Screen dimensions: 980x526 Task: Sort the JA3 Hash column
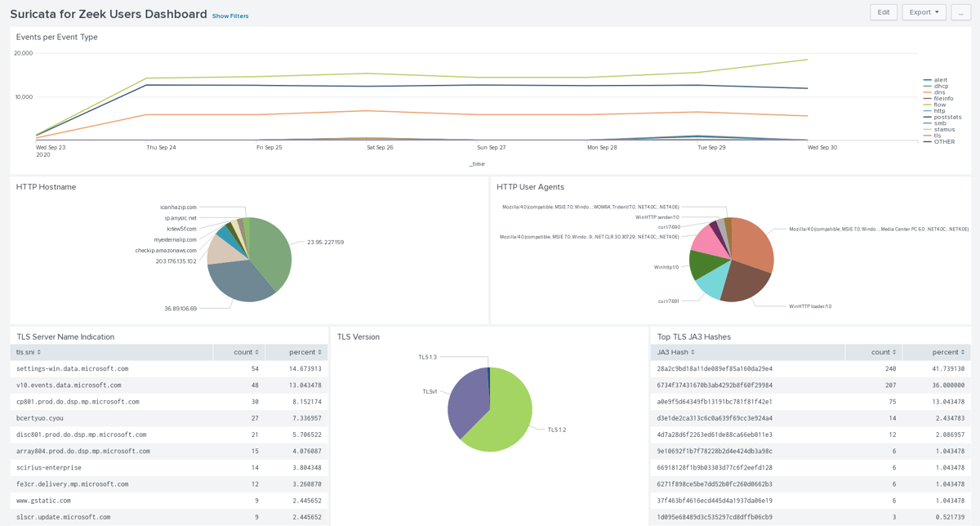tap(747, 352)
